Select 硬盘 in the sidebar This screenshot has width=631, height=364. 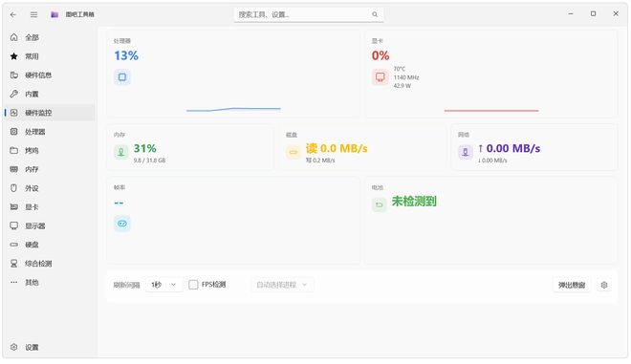tap(50, 245)
